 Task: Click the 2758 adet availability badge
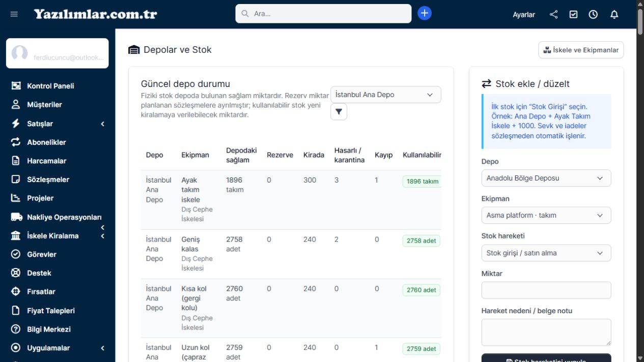[x=422, y=241]
